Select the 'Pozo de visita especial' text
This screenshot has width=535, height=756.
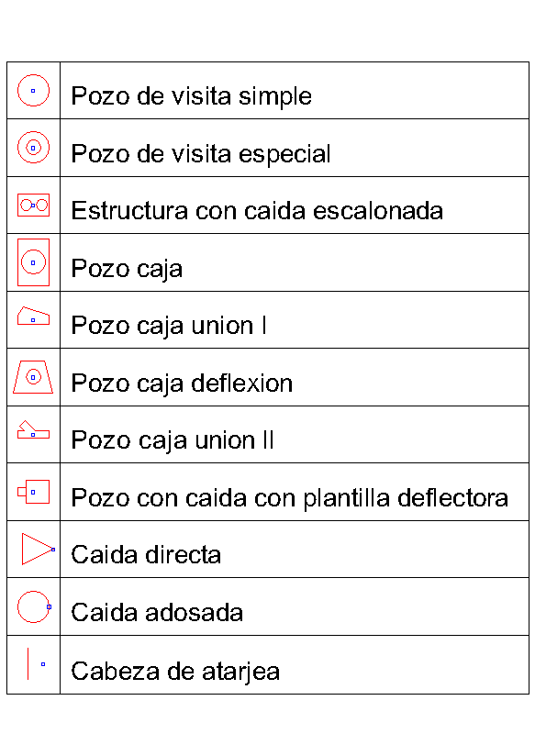201,154
